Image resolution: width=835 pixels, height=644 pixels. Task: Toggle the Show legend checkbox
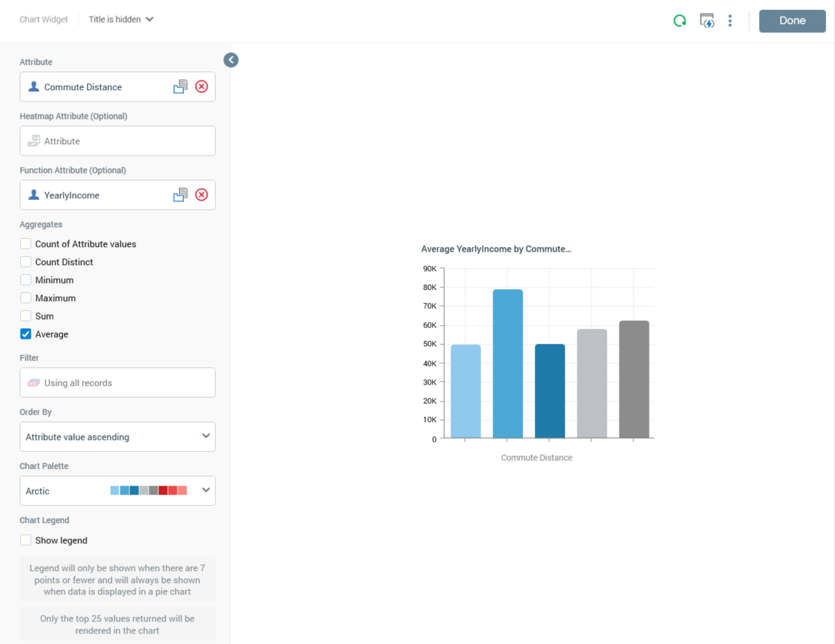(x=26, y=540)
